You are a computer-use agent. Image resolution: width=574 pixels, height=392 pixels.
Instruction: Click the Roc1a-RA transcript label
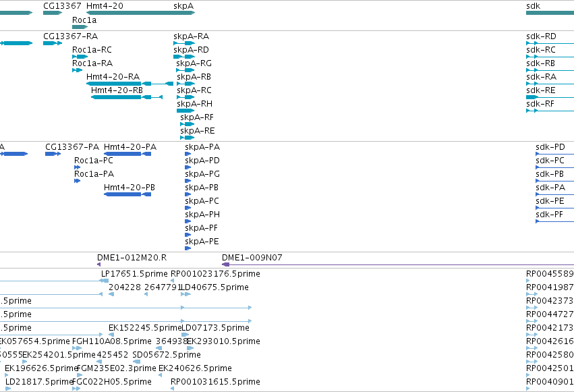click(x=92, y=63)
